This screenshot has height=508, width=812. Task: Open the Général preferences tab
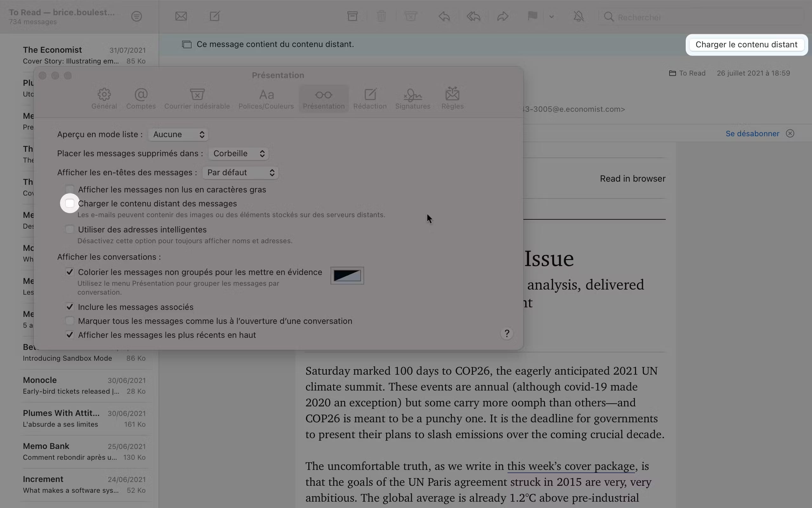tap(104, 99)
